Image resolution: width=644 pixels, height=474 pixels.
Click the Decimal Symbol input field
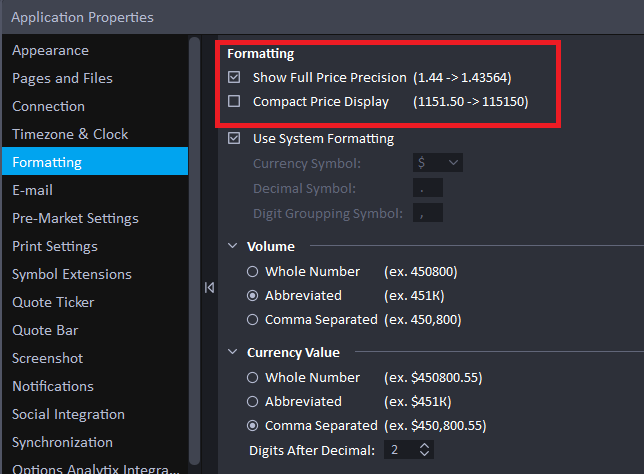point(428,188)
